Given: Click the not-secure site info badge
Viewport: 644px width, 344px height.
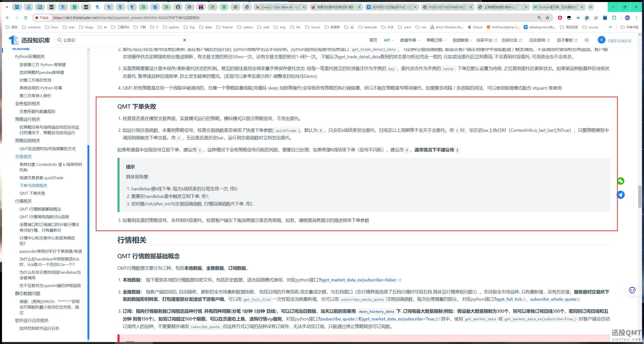Looking at the screenshot, I should click(x=42, y=18).
